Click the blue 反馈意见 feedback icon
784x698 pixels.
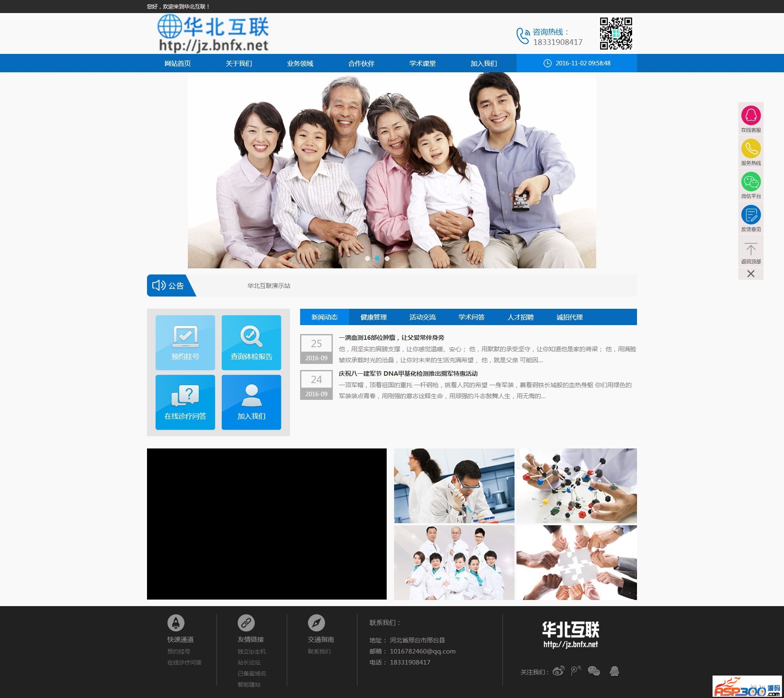(751, 215)
